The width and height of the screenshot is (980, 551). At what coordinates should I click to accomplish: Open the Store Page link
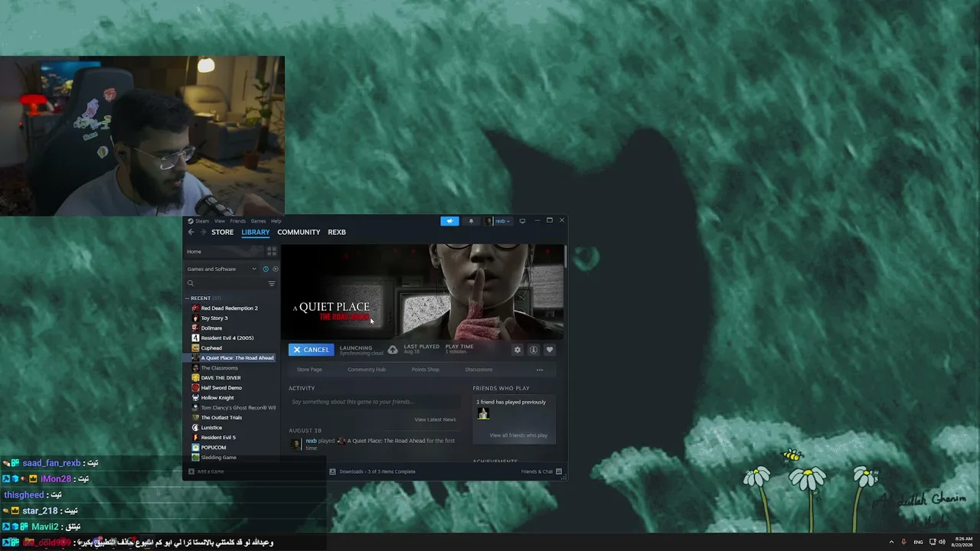tap(309, 370)
